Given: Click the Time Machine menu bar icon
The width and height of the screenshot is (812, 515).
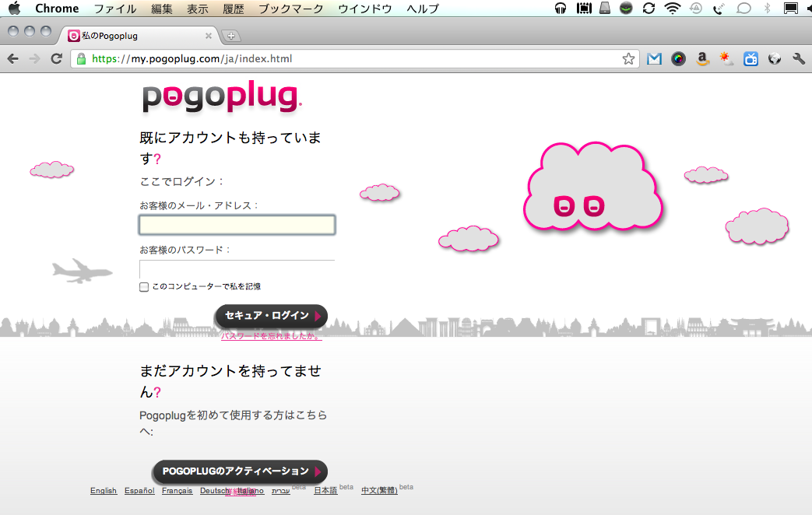Looking at the screenshot, I should click(x=696, y=9).
